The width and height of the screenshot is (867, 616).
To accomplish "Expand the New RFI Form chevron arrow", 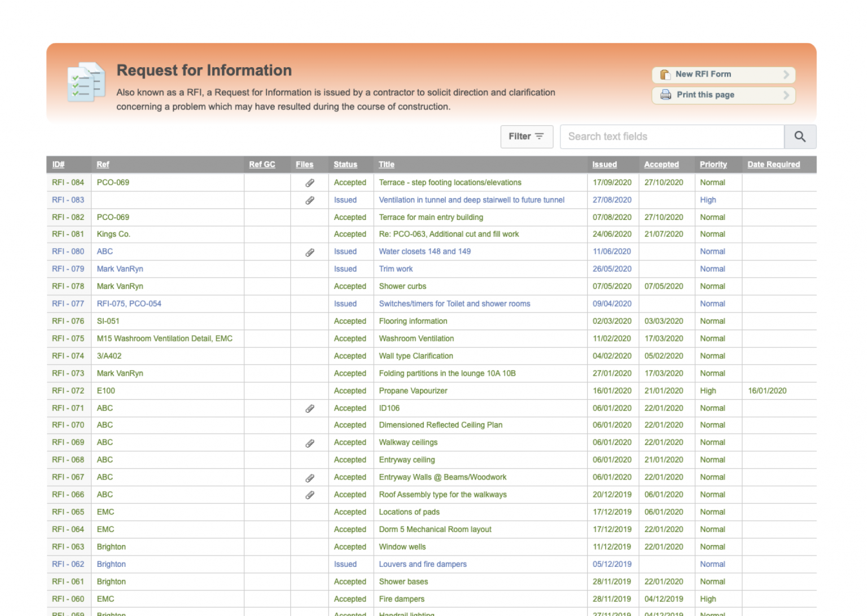I will 786,74.
